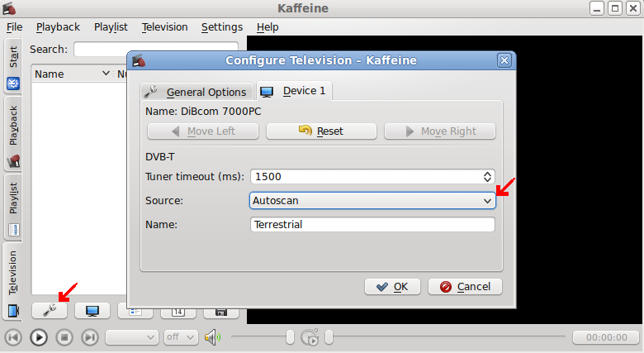Click the Television tab TV icon
The width and height of the screenshot is (644, 353).
pyautogui.click(x=13, y=311)
